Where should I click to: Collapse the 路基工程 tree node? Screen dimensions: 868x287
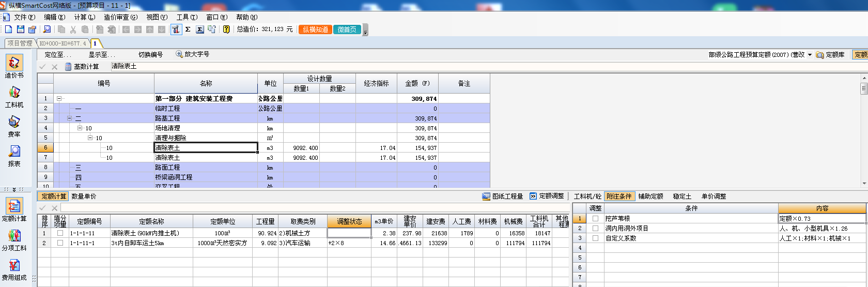tap(69, 118)
